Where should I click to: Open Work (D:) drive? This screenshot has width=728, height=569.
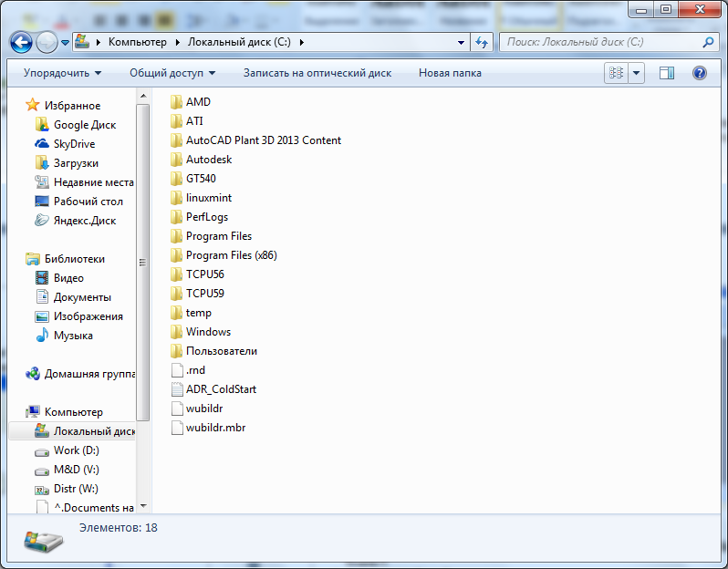(68, 450)
